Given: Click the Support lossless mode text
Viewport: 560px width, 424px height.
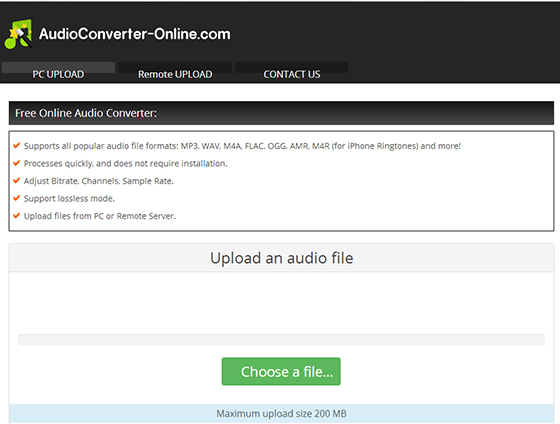Looking at the screenshot, I should pos(69,199).
